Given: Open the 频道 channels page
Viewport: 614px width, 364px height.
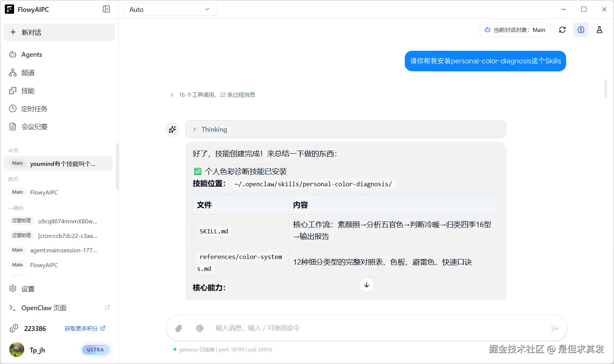Looking at the screenshot, I should 59,73.
